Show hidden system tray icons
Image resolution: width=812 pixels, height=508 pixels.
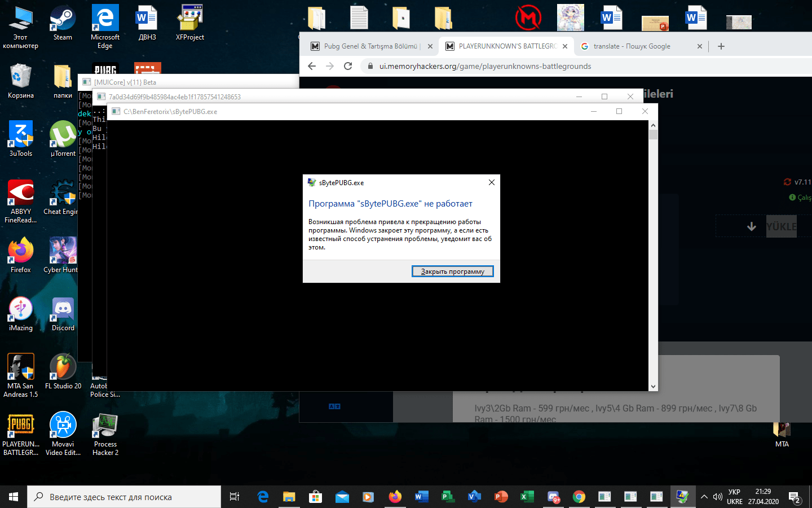pyautogui.click(x=704, y=497)
